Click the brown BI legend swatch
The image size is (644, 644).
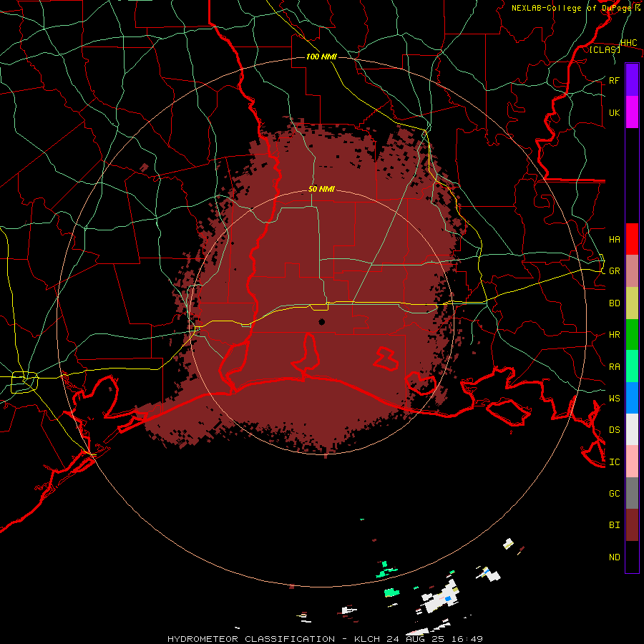point(632,525)
